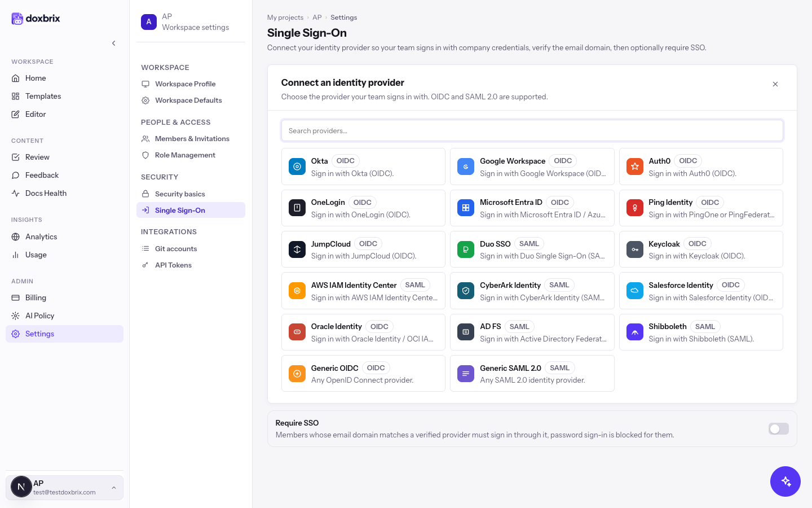Open Members & Invitations

191,138
